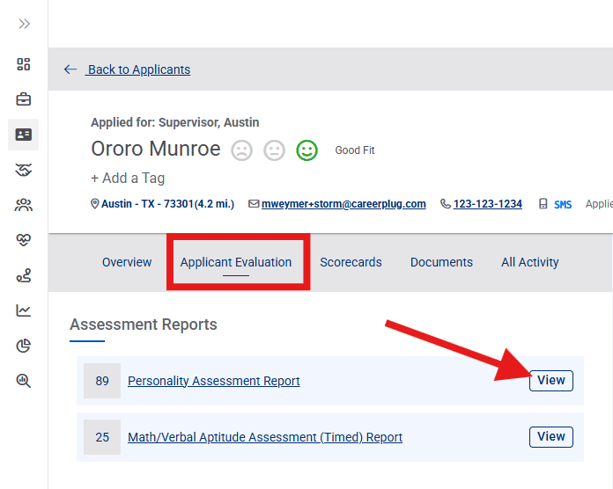The width and height of the screenshot is (613, 489).
Task: Open email mweymer+storm@careerplug.com link
Action: tap(344, 204)
